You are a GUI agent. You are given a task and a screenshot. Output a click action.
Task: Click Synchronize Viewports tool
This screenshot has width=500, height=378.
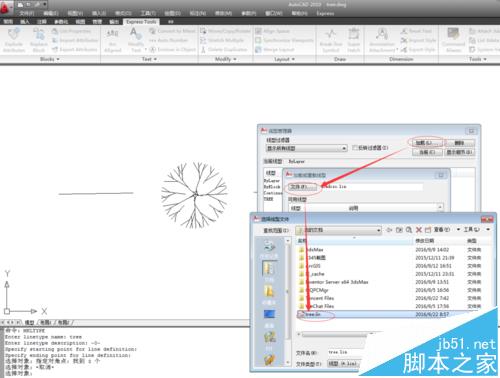[x=284, y=40]
